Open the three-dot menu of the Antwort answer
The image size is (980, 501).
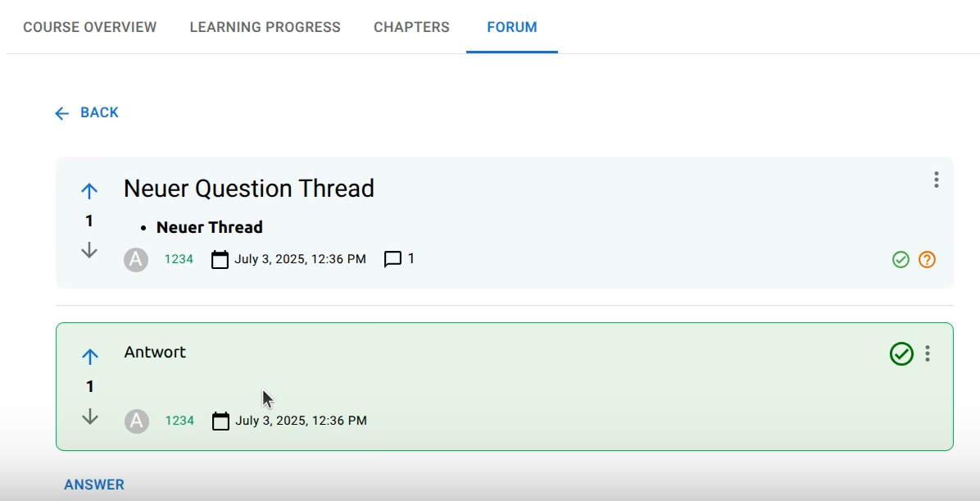coord(928,353)
